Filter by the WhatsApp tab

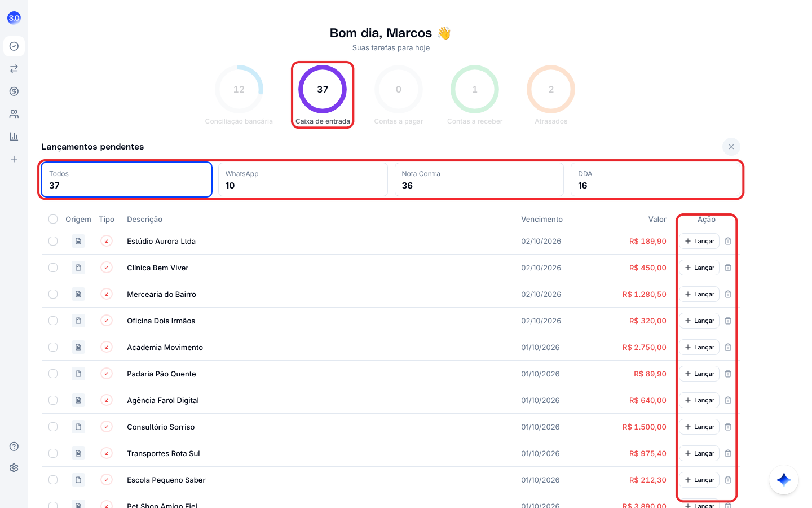[303, 179]
